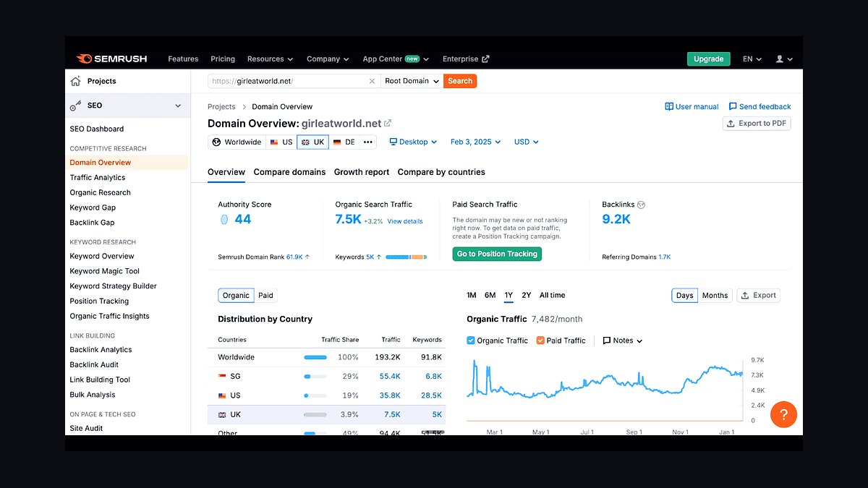Click the green Upgrade button
The width and height of the screenshot is (868, 488).
708,59
